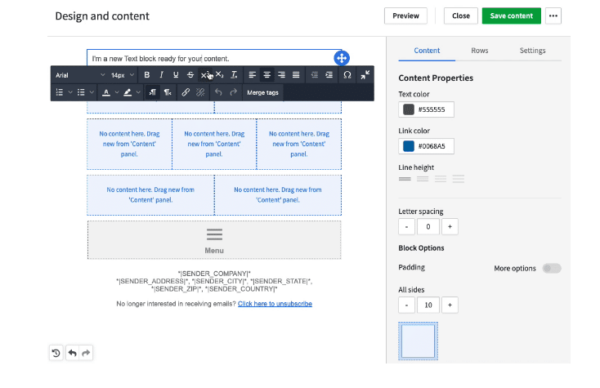Switch to the Rows tab
The image size is (600, 388).
click(x=479, y=51)
